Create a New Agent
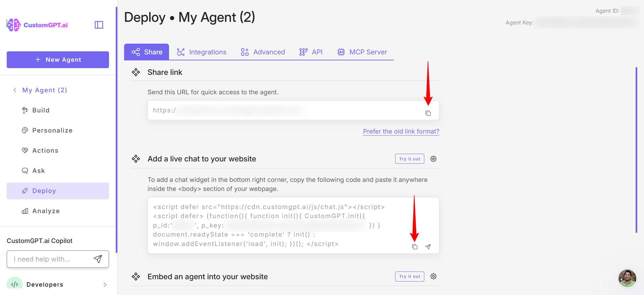Image resolution: width=644 pixels, height=295 pixels. (x=58, y=60)
